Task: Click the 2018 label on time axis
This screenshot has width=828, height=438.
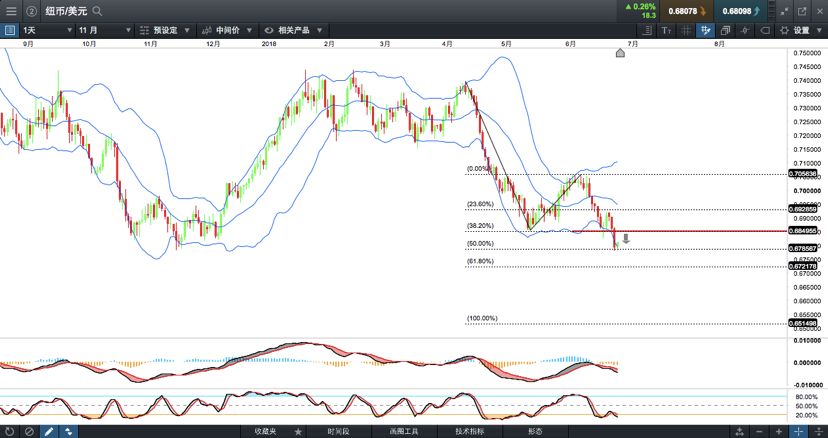Action: [x=269, y=44]
